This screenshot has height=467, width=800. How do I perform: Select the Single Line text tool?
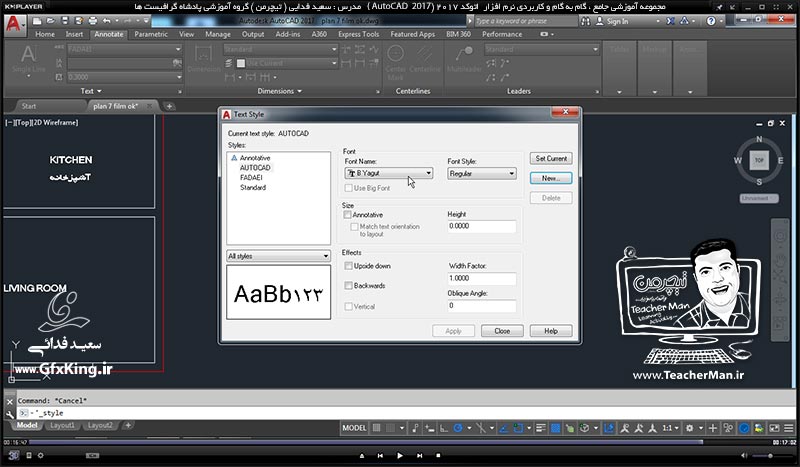(29, 60)
